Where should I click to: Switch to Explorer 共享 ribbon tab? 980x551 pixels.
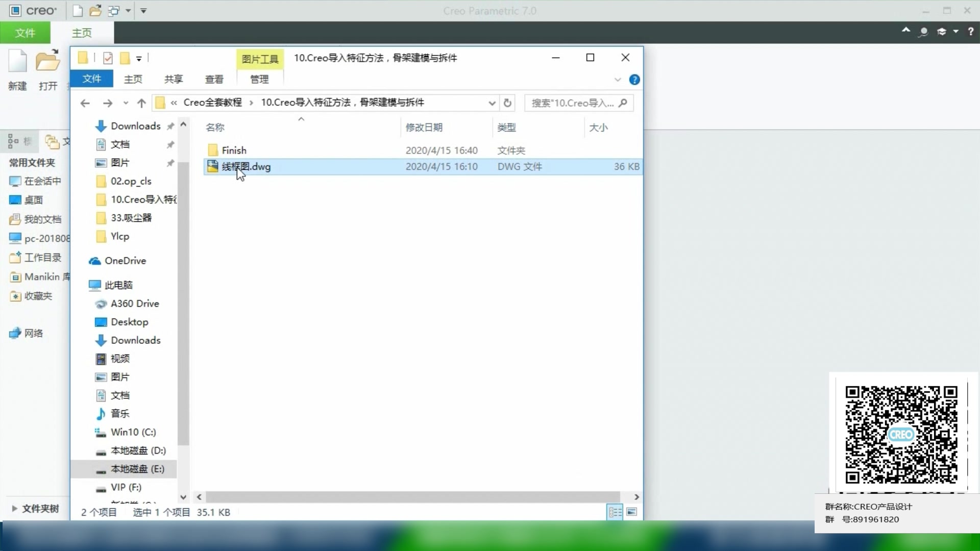pos(174,79)
